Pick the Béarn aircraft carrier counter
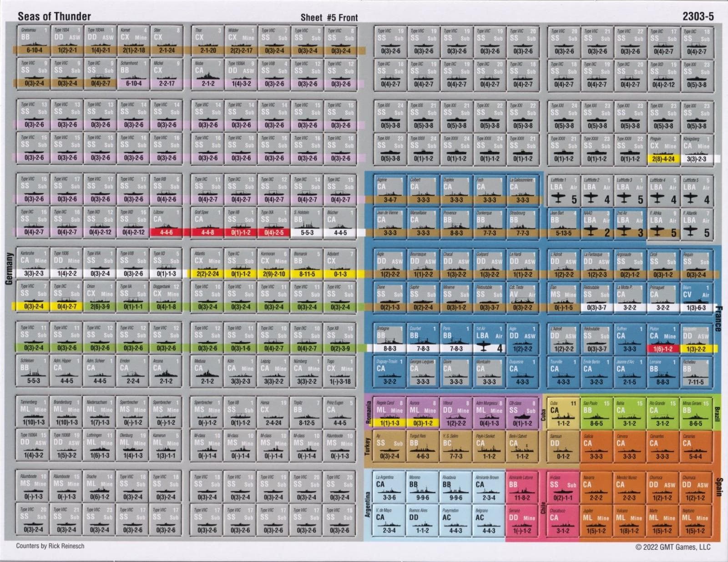 (697, 299)
